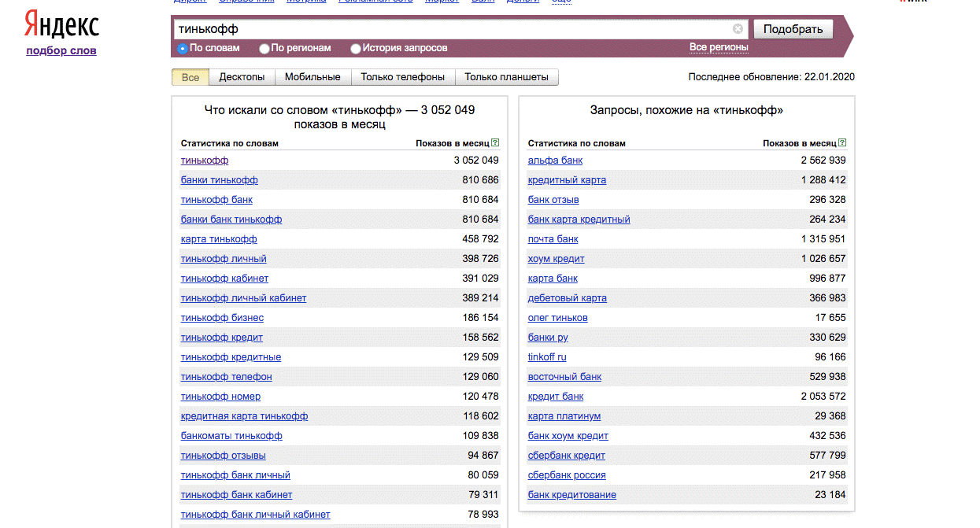Screen dimensions: 980x528
Task: Select the По словам radio button
Action: point(183,49)
